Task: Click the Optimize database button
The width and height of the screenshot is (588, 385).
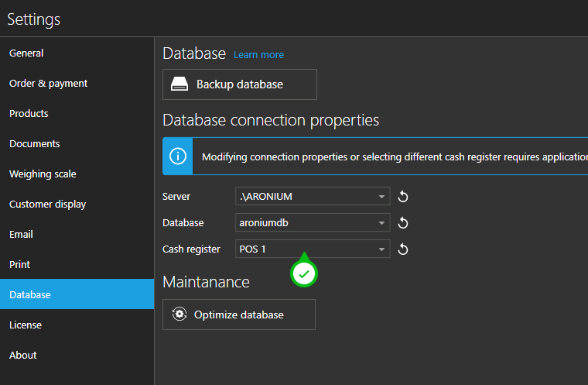Action: (x=239, y=315)
